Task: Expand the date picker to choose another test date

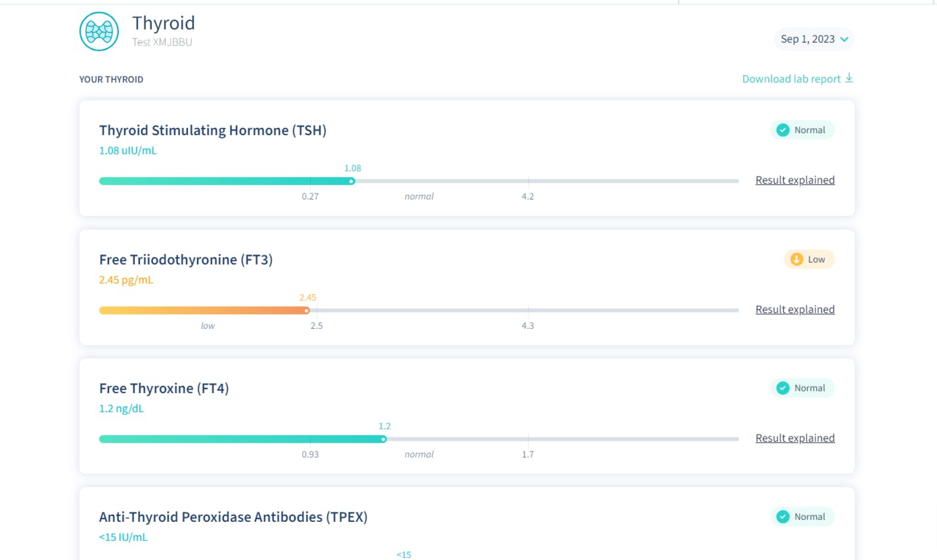Action: click(813, 39)
